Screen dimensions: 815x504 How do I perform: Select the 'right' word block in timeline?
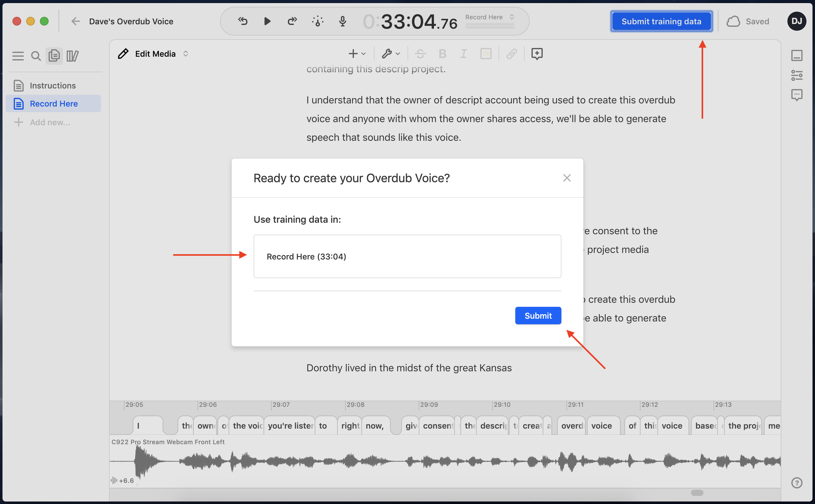point(350,426)
